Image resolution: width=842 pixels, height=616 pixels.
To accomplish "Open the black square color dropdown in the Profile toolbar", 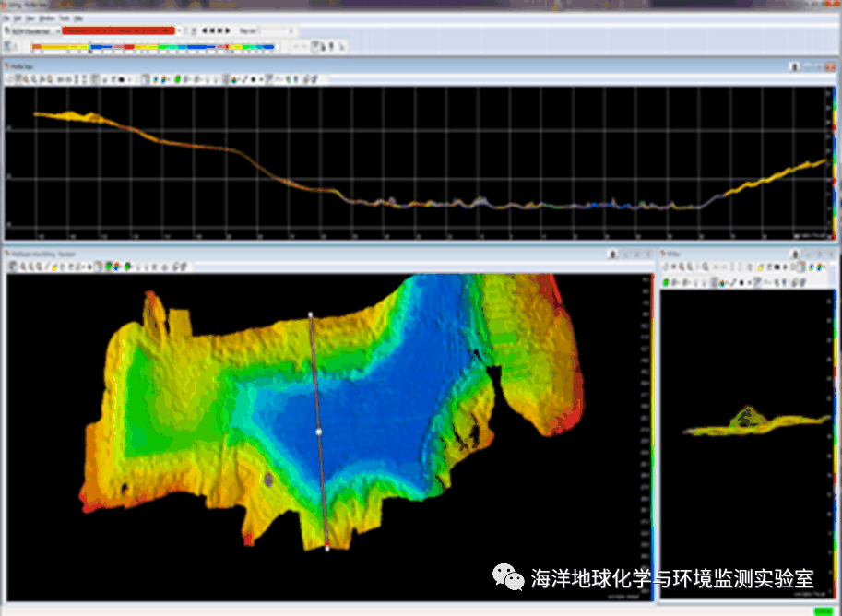I will click(255, 80).
